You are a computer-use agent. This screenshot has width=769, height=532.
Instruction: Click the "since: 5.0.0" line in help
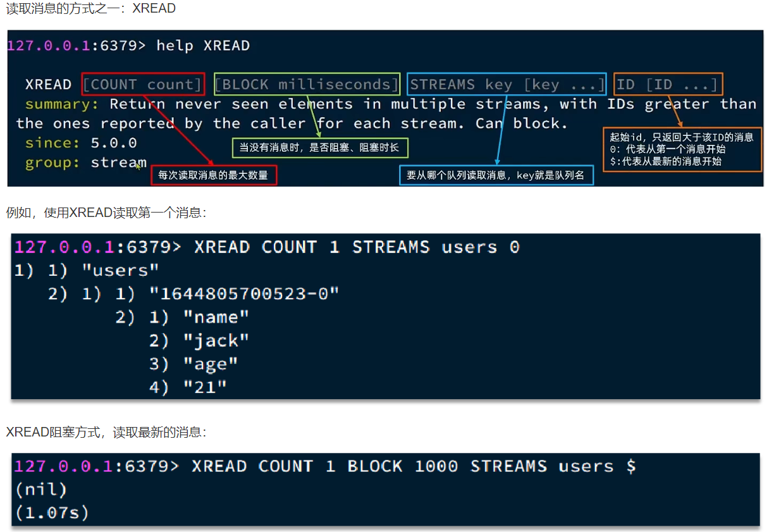coord(81,143)
